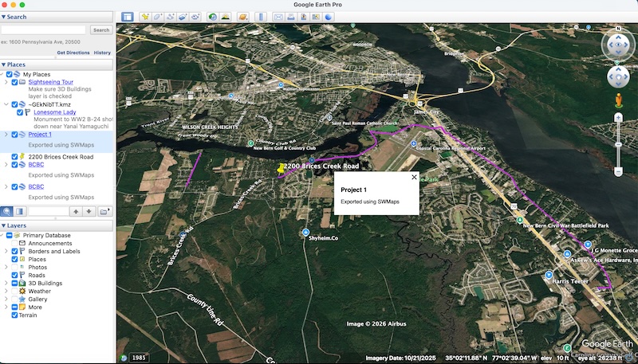Start the Record a Tour tool
This screenshot has height=364, width=638.
pos(195,17)
